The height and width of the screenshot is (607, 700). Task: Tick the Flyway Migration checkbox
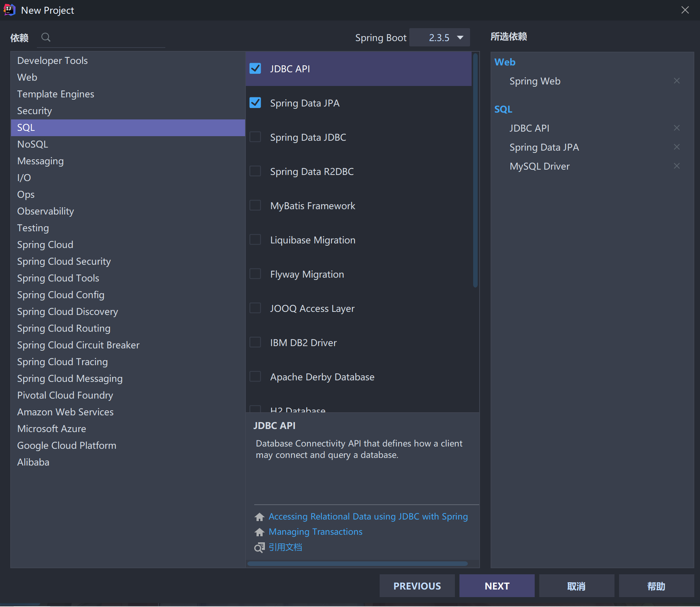(255, 274)
